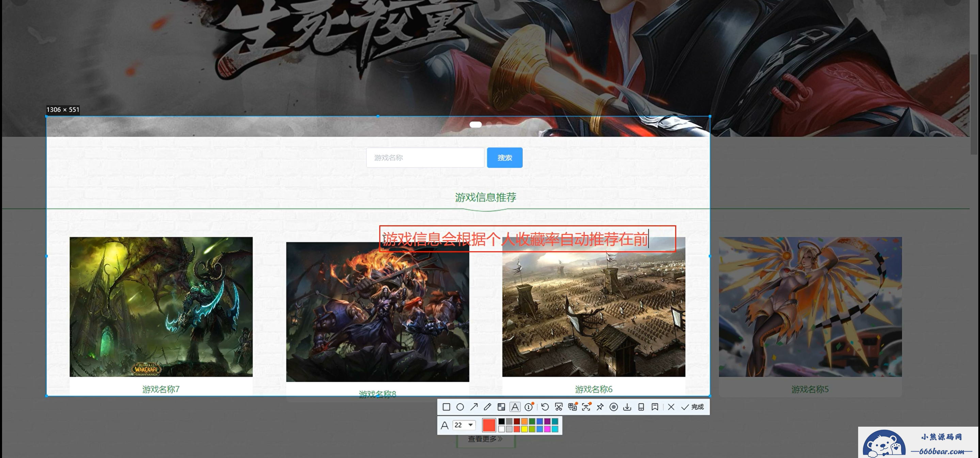980x458 pixels.
Task: Open the 游戏名称8 game thumbnail
Action: [x=377, y=312]
